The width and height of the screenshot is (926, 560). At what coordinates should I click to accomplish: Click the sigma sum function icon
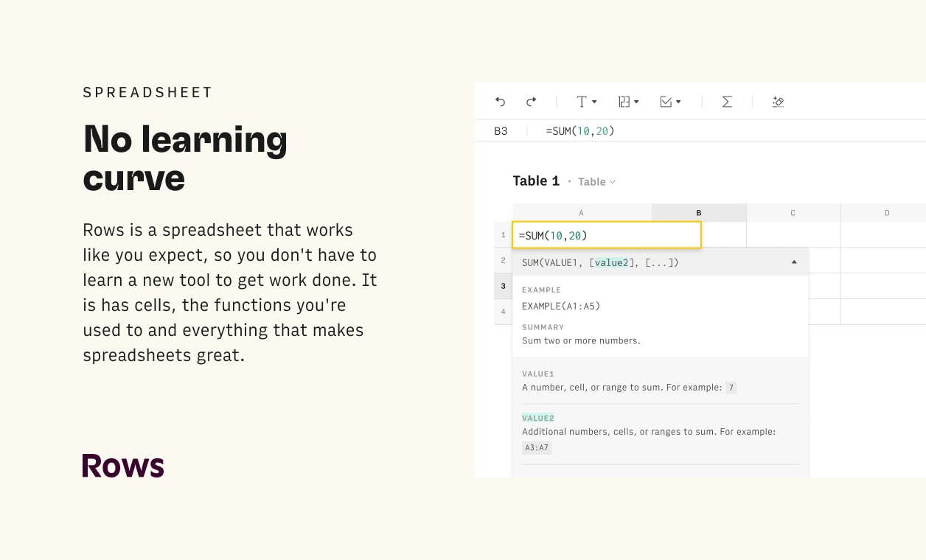727,102
